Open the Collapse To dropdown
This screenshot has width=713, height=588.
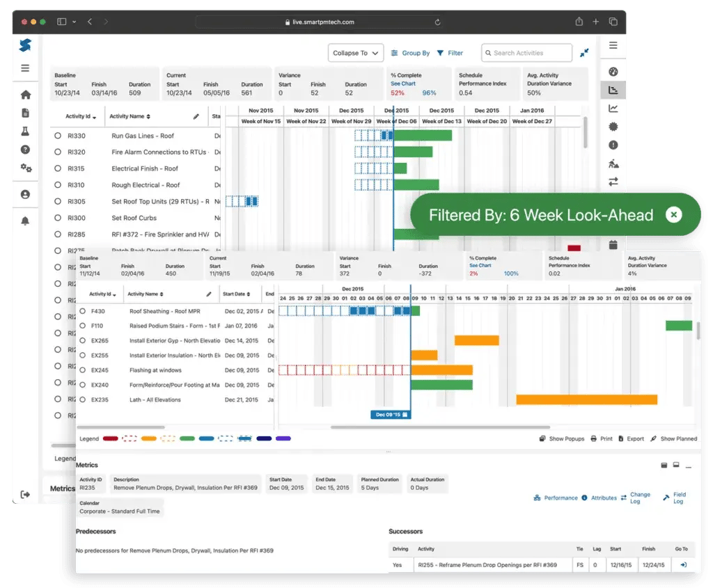tap(355, 53)
